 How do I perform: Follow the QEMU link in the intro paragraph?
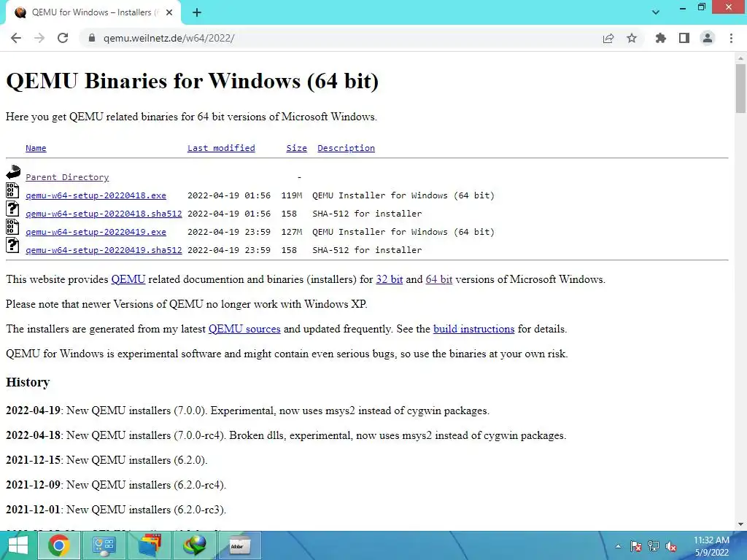click(x=128, y=279)
